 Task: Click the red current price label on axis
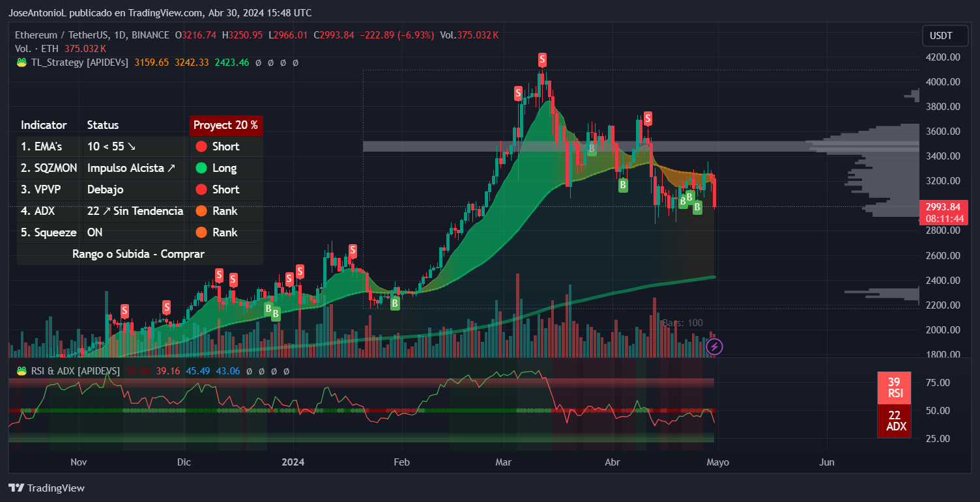pos(944,212)
